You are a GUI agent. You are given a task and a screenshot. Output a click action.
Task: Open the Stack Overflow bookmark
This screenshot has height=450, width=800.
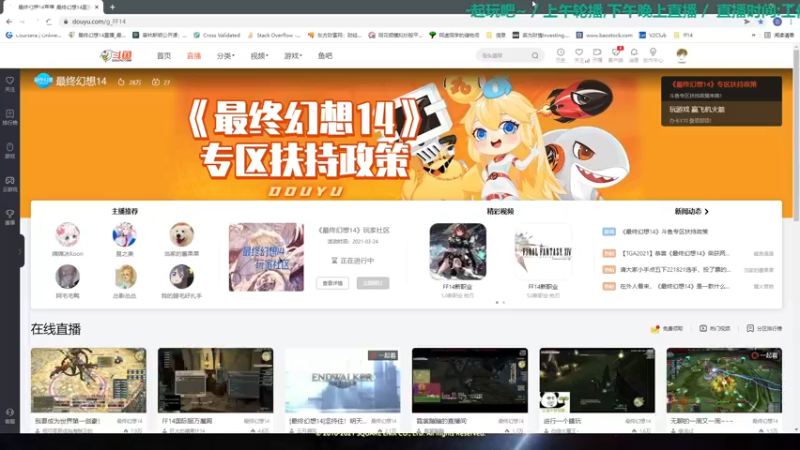click(274, 35)
